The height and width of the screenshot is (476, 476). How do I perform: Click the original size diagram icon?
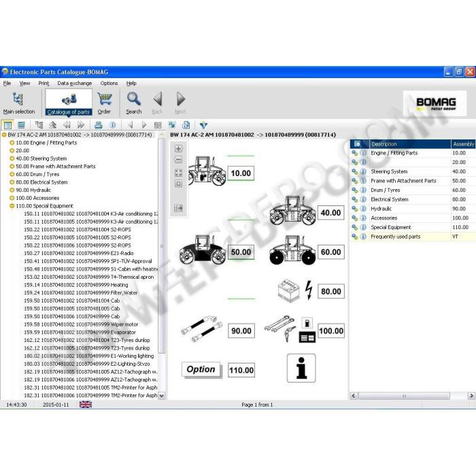click(x=178, y=184)
